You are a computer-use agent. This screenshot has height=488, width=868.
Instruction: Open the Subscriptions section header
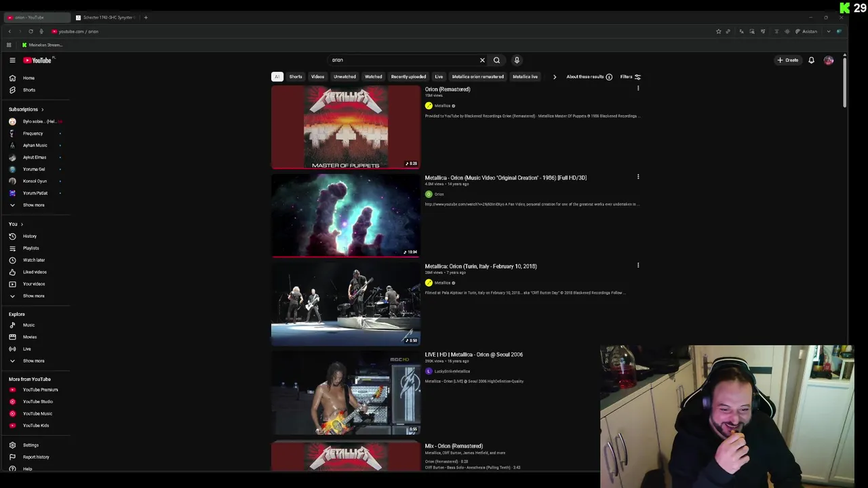[26, 110]
